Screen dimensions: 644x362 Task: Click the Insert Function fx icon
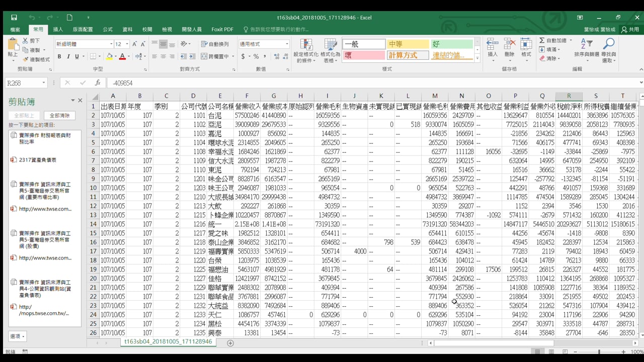[98, 82]
